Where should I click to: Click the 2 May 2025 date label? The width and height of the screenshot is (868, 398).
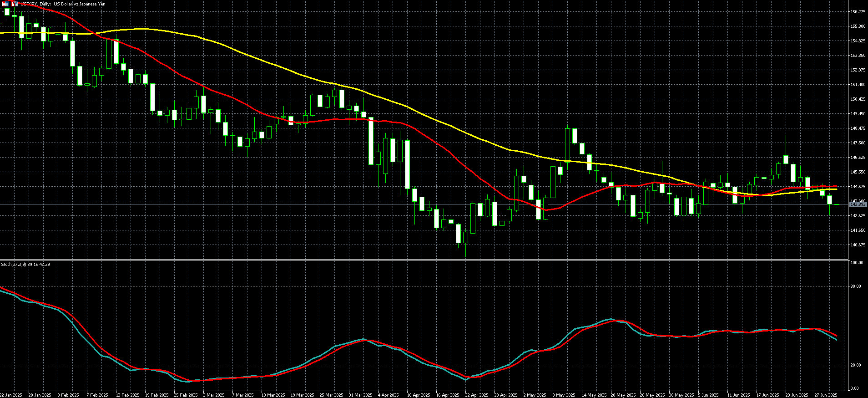[535, 395]
